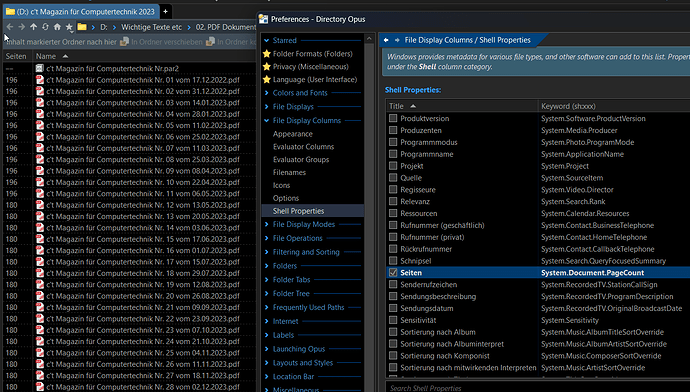Image resolution: width=690 pixels, height=392 pixels.
Task: Enable the Projekt shell property
Action: tap(393, 166)
